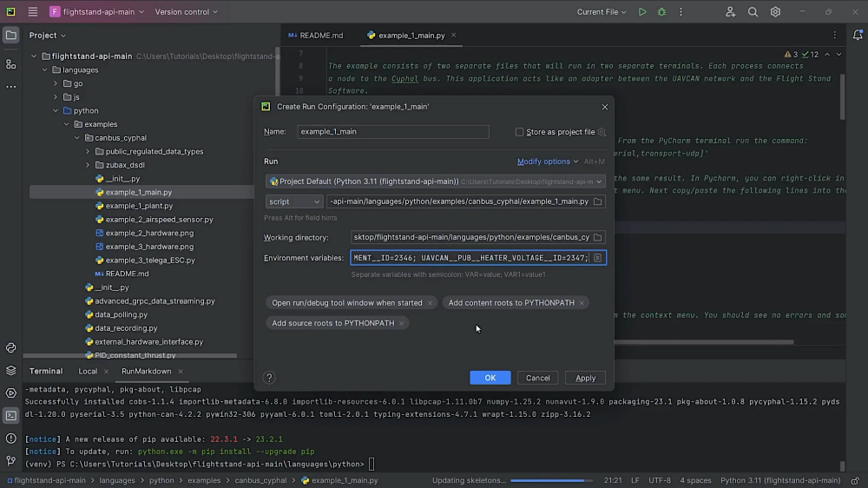Screen dimensions: 868x488
Task: Open the script type dropdown
Action: tap(294, 201)
